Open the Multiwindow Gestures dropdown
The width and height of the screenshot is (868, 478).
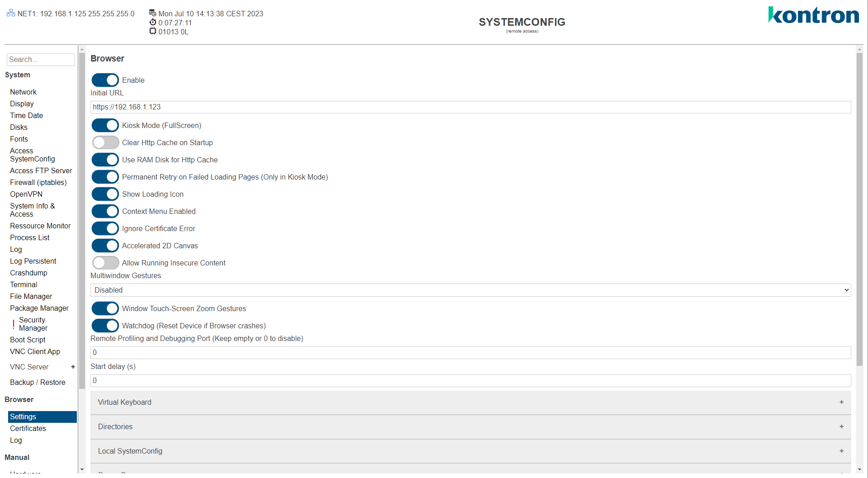470,290
